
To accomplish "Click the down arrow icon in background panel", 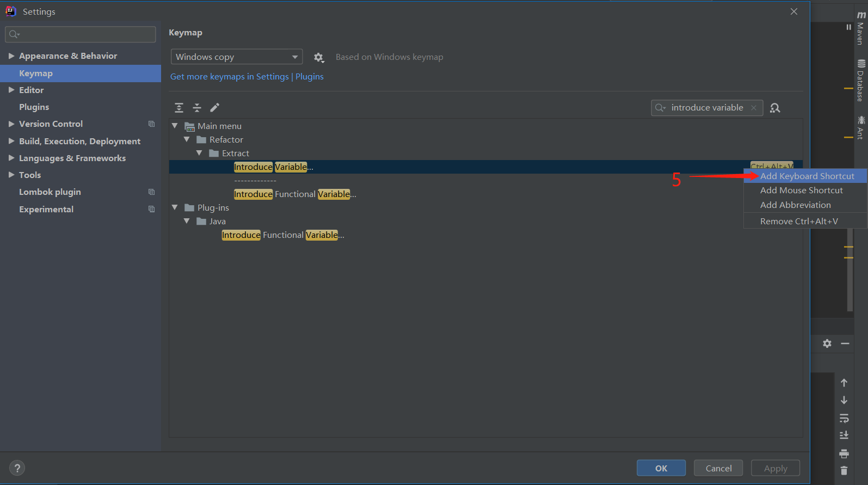I will (x=844, y=400).
